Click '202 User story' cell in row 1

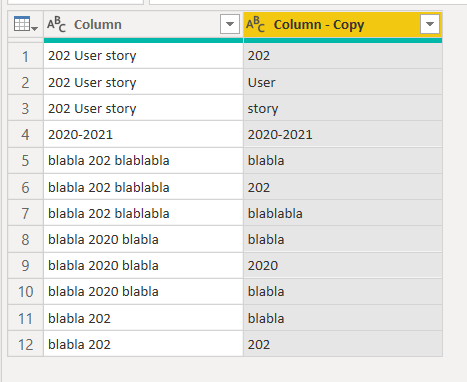pyautogui.click(x=143, y=56)
